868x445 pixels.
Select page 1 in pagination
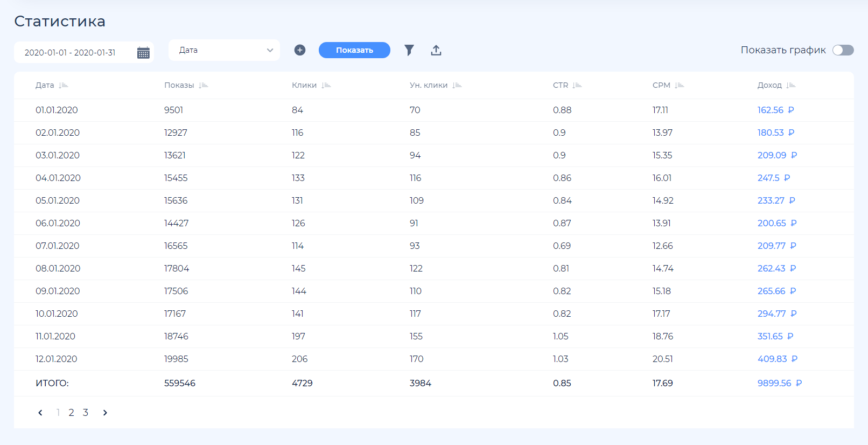pyautogui.click(x=58, y=413)
